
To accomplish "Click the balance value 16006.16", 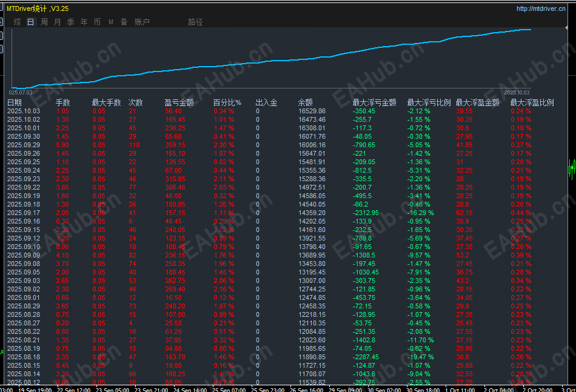I will [312, 145].
